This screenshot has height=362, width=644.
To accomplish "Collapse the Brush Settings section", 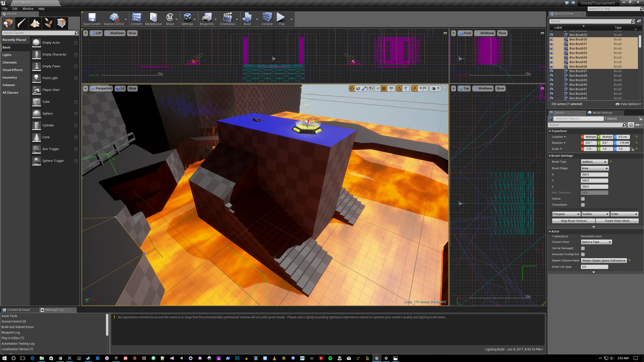I will [x=550, y=156].
